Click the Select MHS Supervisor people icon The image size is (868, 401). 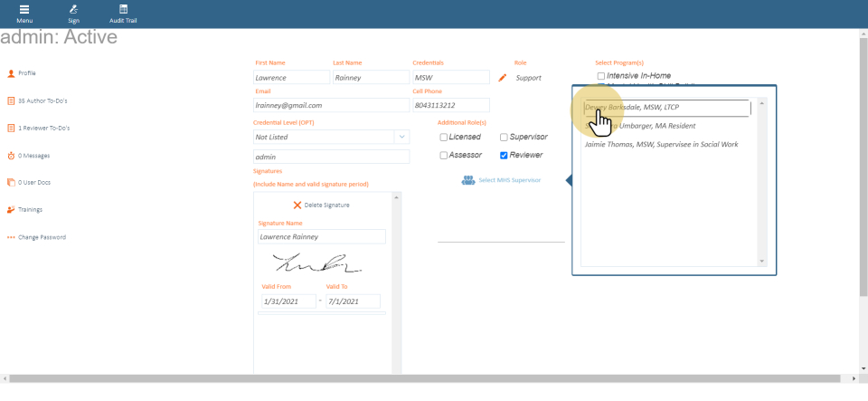tap(467, 180)
